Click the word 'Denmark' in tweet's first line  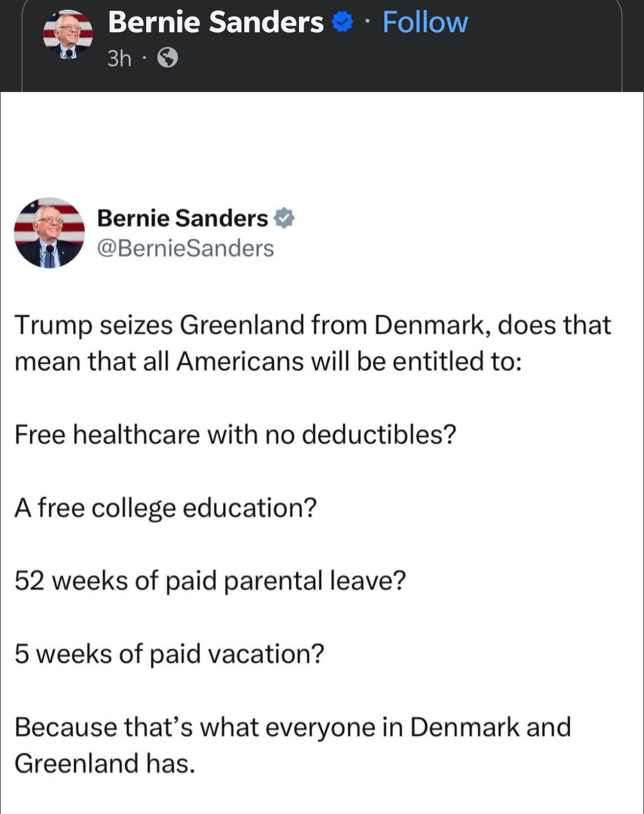point(429,325)
